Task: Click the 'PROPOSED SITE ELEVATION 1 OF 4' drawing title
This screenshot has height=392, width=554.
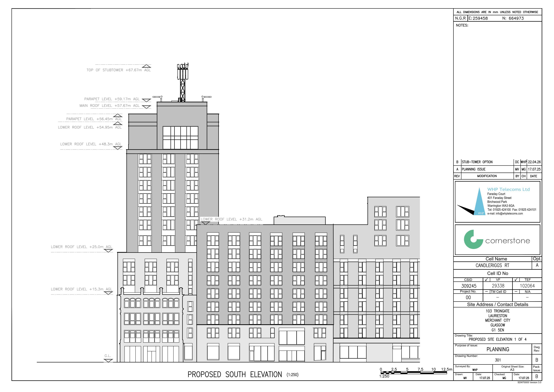Action: 498,339
